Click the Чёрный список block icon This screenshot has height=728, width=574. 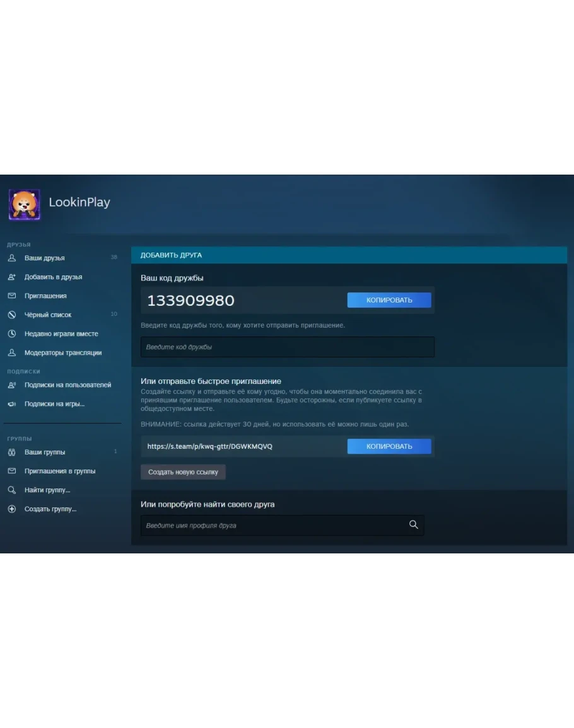pos(11,315)
